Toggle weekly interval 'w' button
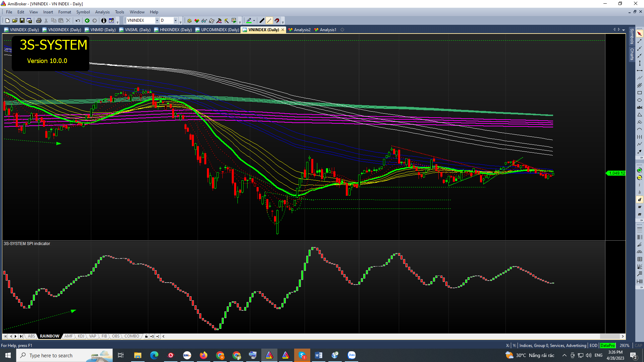 [639, 207]
